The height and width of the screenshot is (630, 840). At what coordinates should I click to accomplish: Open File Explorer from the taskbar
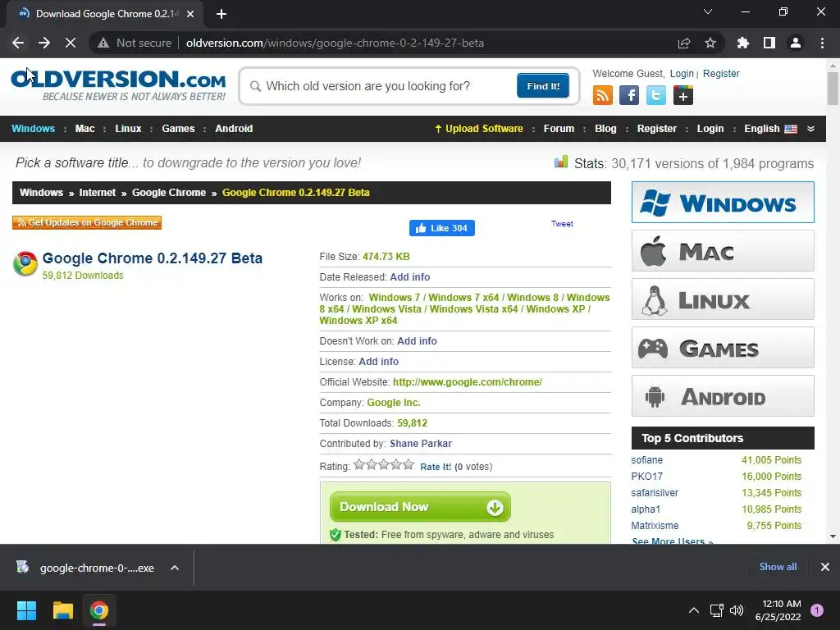click(62, 610)
